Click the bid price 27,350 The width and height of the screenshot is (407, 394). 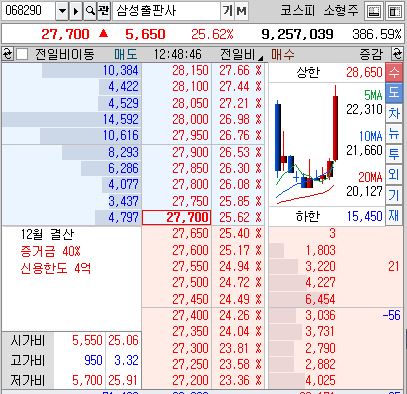point(190,331)
